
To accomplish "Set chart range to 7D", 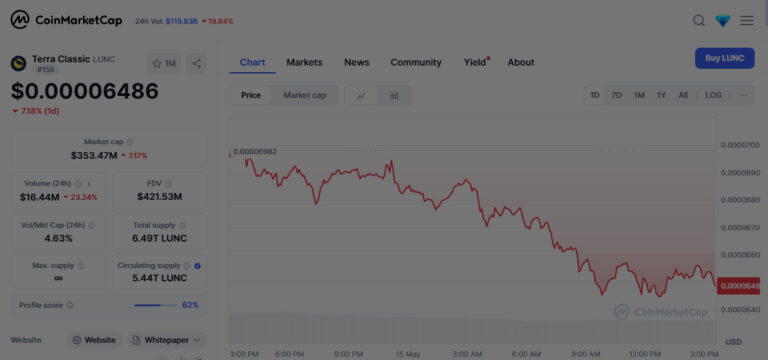I will point(617,96).
